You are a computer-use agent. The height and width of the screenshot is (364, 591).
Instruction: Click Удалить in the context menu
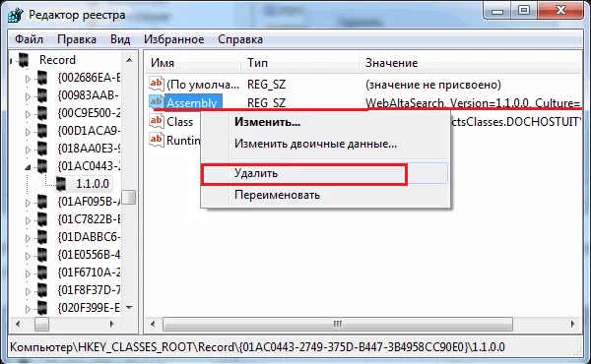click(x=256, y=173)
